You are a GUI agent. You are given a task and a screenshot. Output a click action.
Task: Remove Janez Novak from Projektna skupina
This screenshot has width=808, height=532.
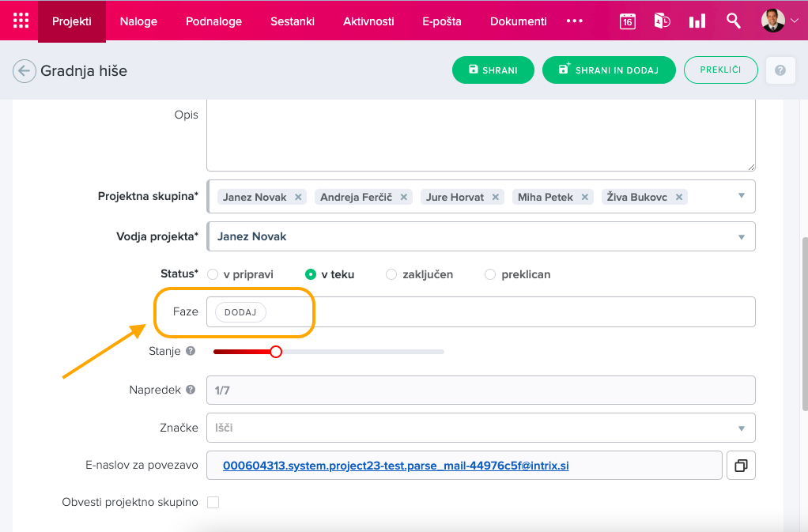click(x=298, y=197)
